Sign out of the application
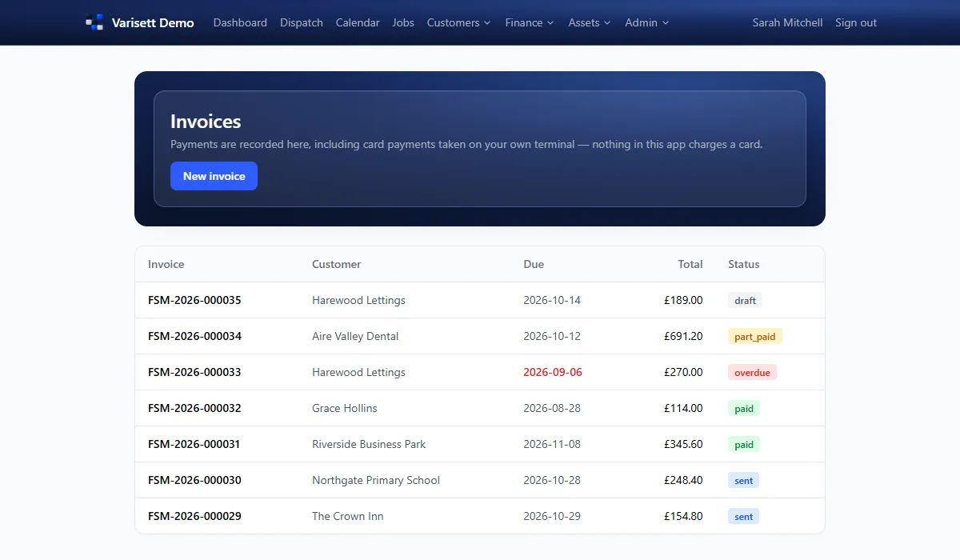960x560 pixels. tap(856, 22)
